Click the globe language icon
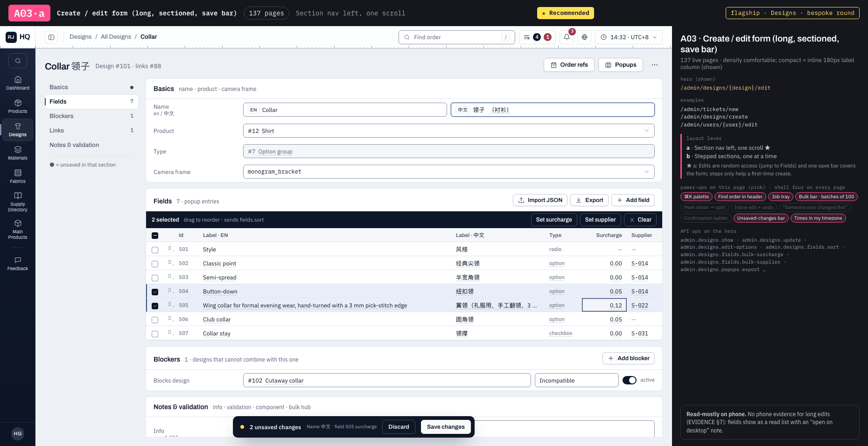 point(584,37)
